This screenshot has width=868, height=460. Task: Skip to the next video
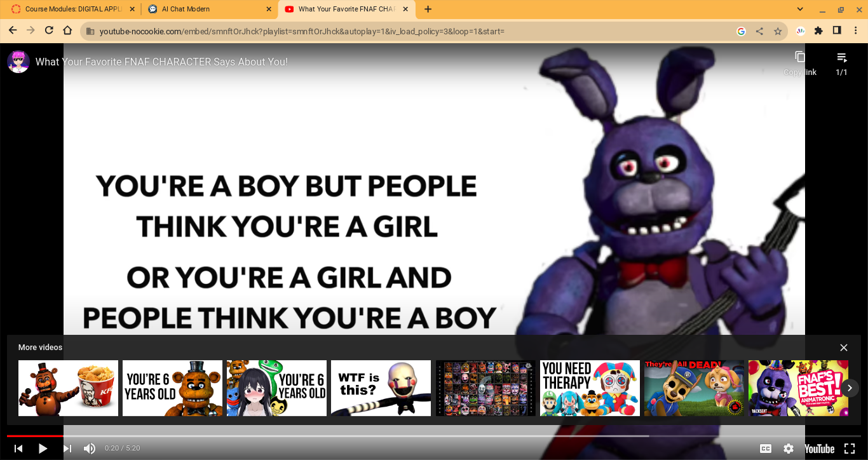coord(67,449)
